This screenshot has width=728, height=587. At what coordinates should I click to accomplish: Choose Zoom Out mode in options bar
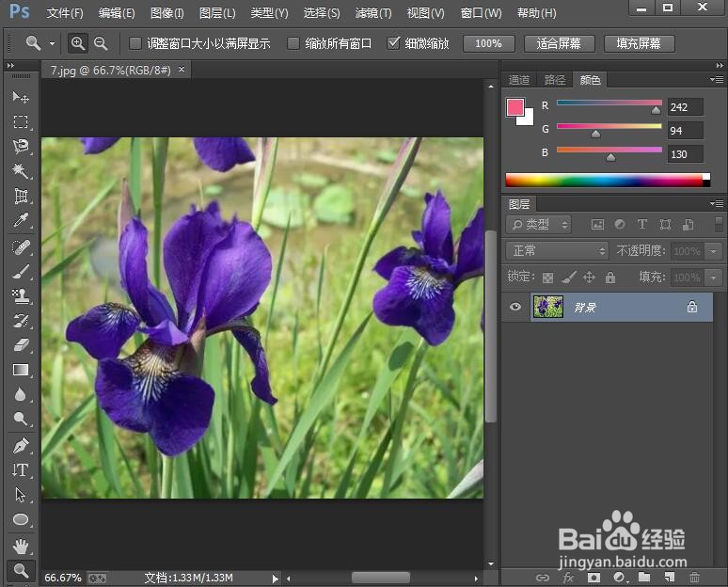tap(101, 43)
